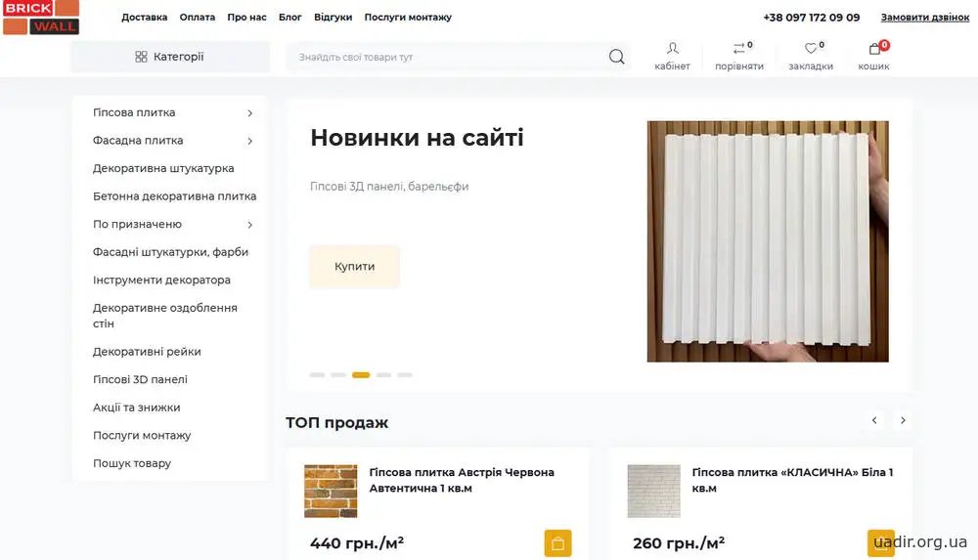Click the Новинки на сайті heading

point(417,138)
